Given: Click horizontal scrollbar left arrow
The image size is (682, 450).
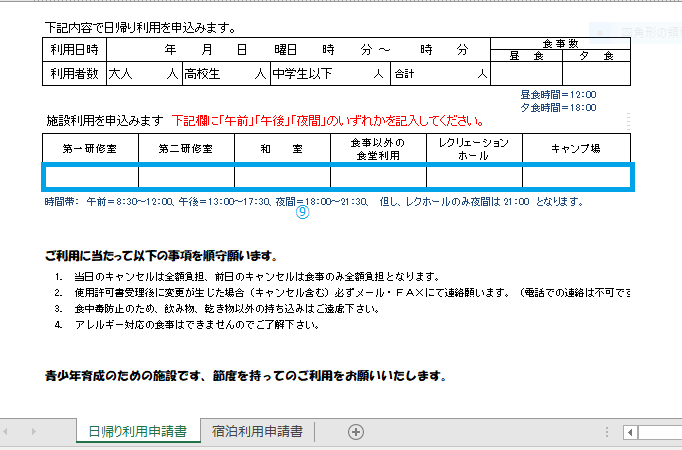Looking at the screenshot, I should (x=631, y=432).
